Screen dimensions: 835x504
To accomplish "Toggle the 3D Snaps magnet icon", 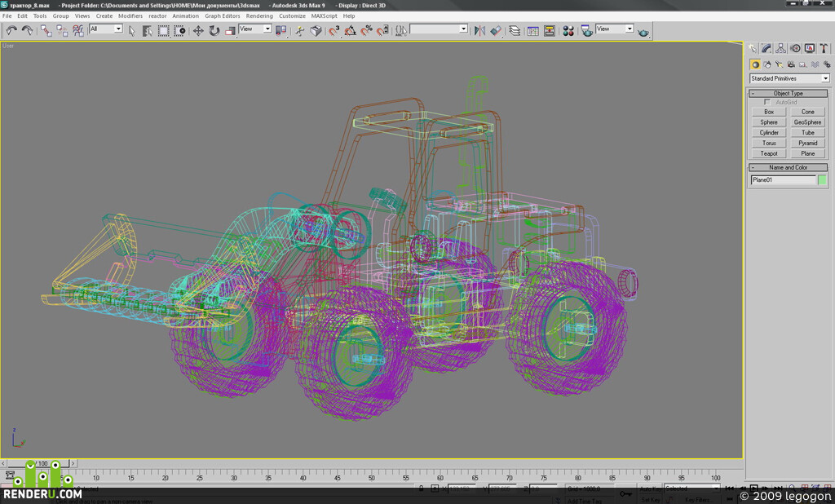I will [334, 31].
